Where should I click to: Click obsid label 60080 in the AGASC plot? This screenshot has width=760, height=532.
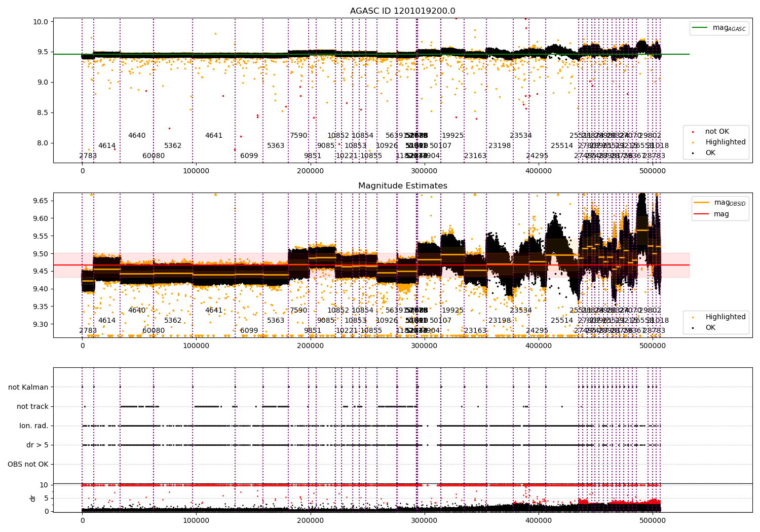[154, 156]
